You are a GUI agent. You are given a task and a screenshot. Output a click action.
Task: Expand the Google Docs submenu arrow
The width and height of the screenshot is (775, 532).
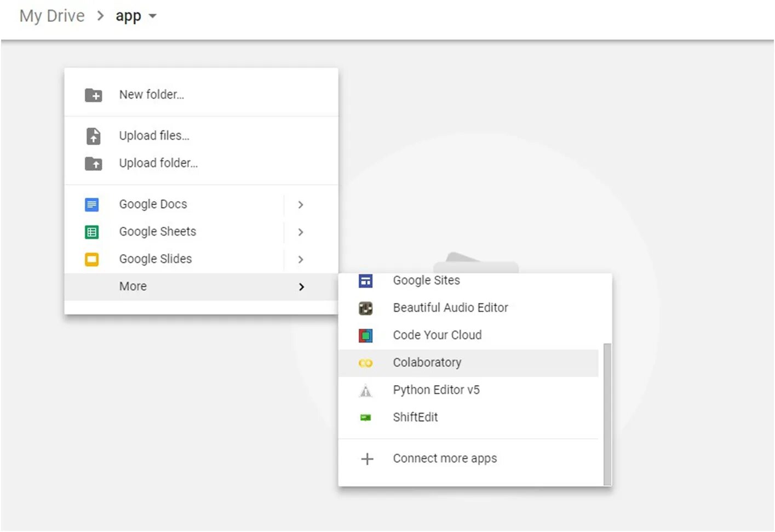[x=300, y=204]
